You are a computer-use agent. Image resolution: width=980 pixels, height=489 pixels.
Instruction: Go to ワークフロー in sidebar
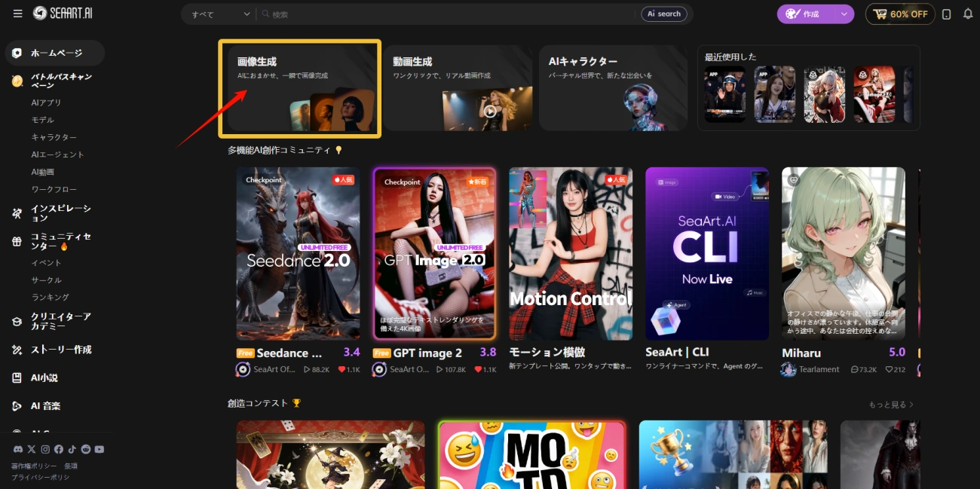pyautogui.click(x=54, y=189)
